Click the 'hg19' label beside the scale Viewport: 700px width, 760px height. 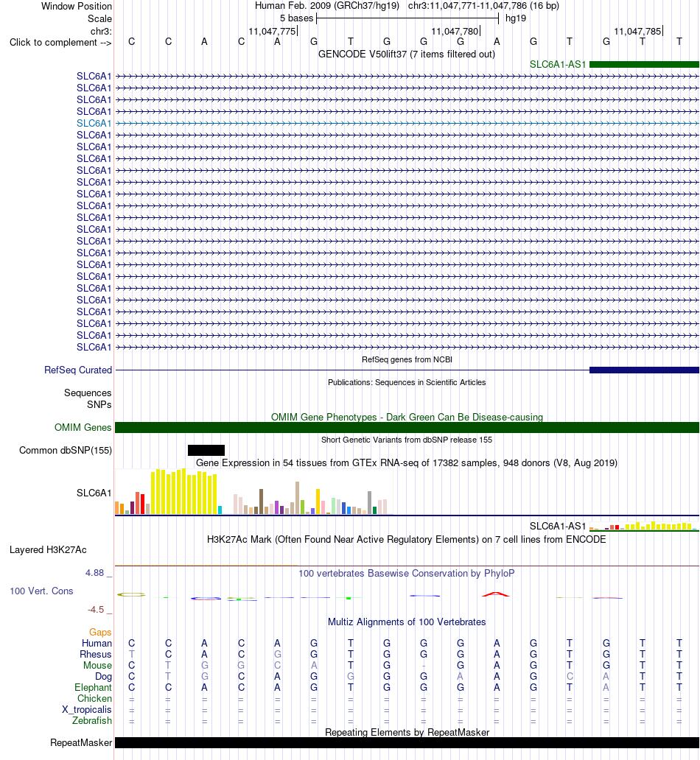pos(516,18)
